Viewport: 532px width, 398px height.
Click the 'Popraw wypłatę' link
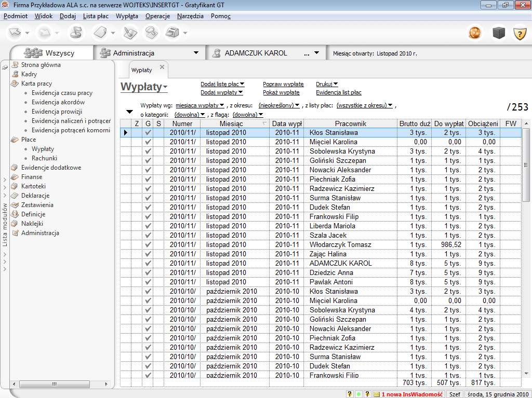[283, 84]
